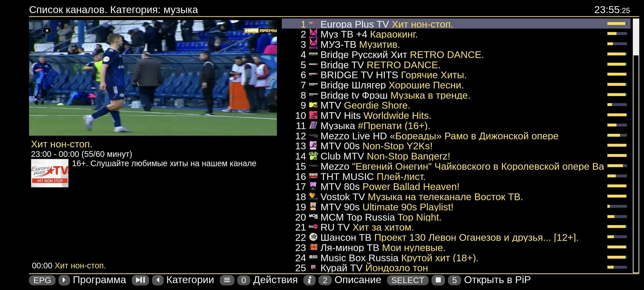Click the stop square icon near Открыть в PiP
The height and width of the screenshot is (290, 644).
tap(438, 280)
